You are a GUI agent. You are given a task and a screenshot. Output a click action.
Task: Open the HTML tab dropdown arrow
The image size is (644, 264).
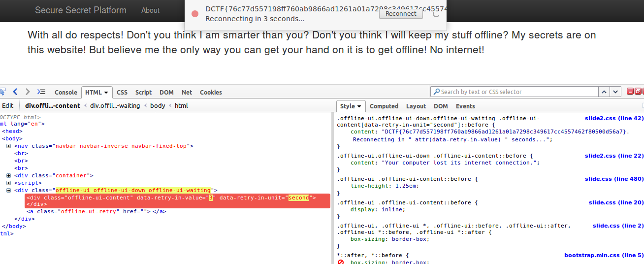(x=106, y=93)
